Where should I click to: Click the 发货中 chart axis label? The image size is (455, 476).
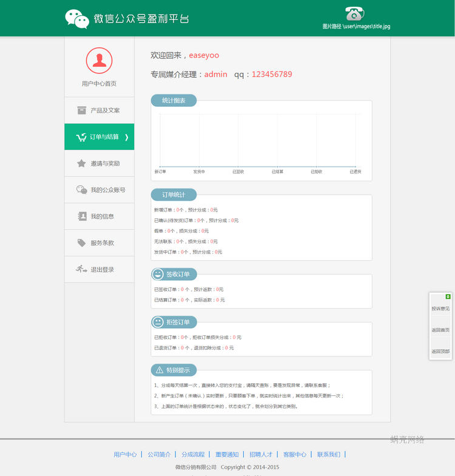tap(199, 172)
